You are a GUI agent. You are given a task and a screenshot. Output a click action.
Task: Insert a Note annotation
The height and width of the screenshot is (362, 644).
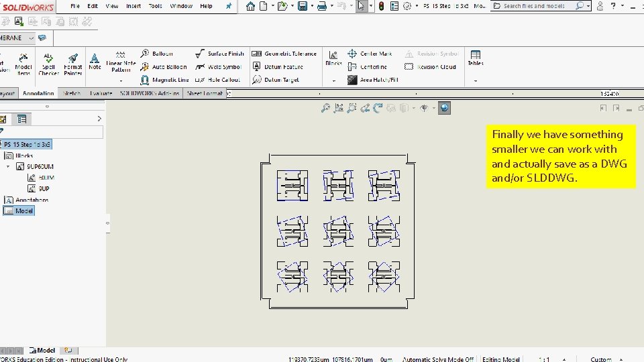tap(95, 61)
